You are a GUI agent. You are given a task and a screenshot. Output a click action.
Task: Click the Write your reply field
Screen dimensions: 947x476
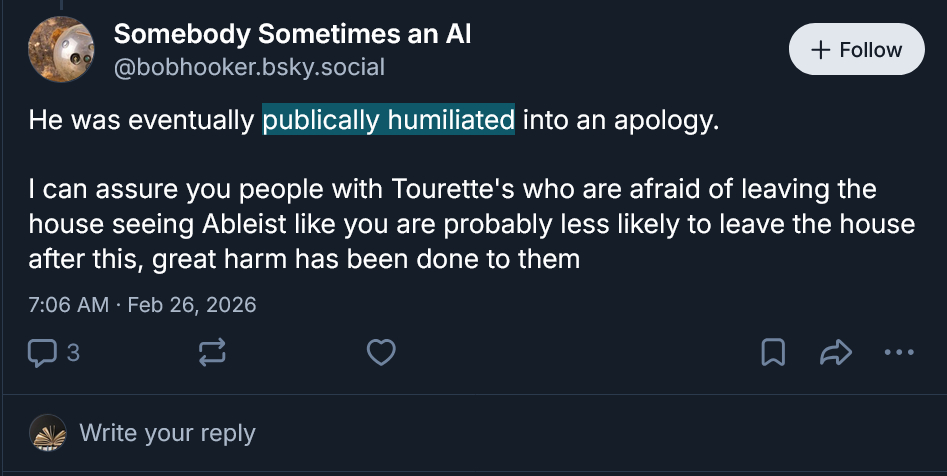(167, 433)
